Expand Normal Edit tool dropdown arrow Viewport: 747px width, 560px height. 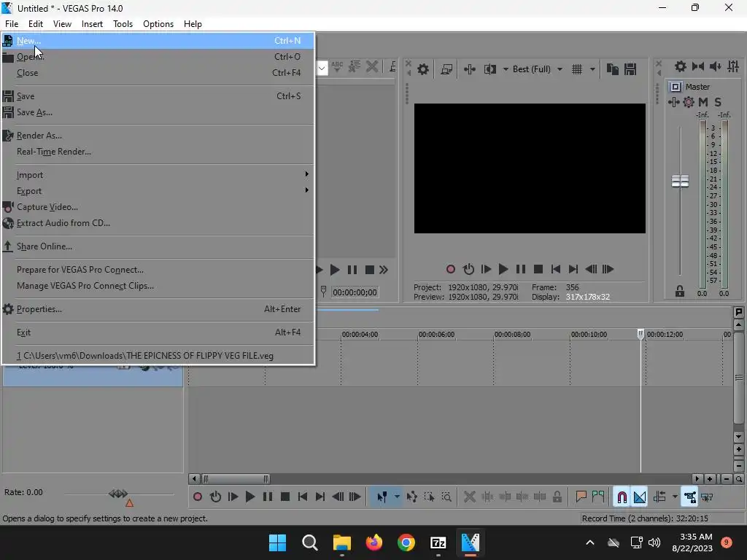tap(397, 497)
